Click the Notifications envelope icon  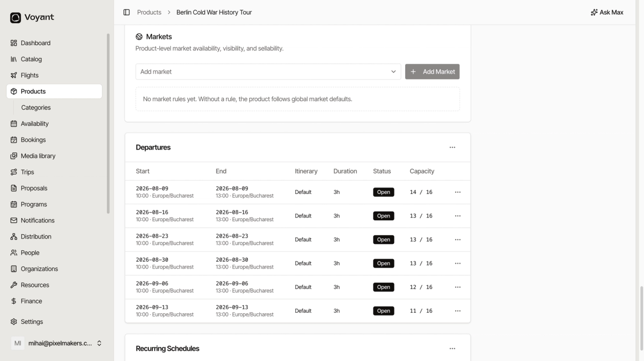(x=14, y=220)
